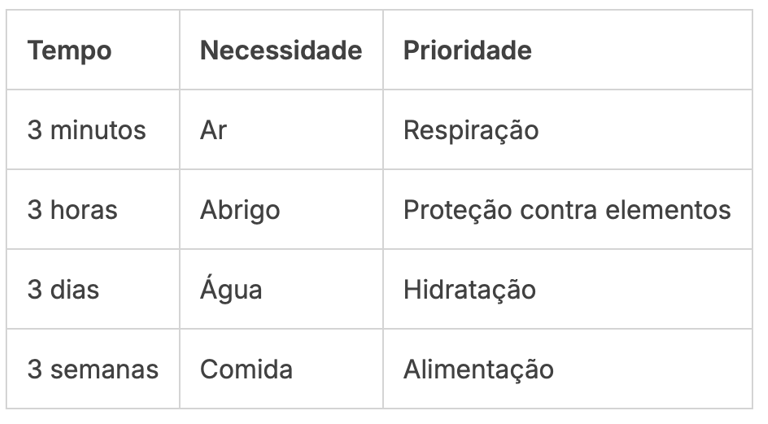Select the "Hidratação" cell
This screenshot has height=424, width=768.
point(469,290)
